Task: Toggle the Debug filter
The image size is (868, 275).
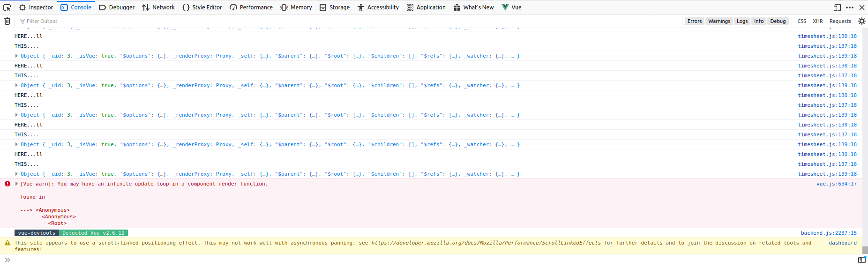Action: pos(778,21)
